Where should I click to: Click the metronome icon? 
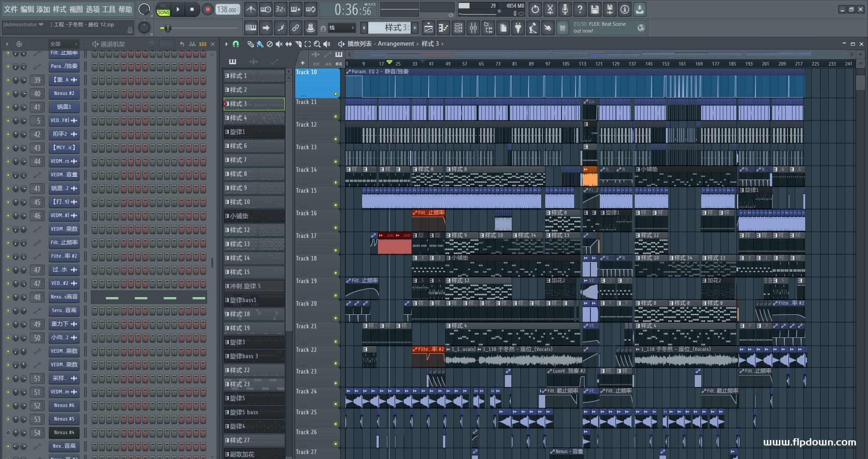click(x=251, y=9)
